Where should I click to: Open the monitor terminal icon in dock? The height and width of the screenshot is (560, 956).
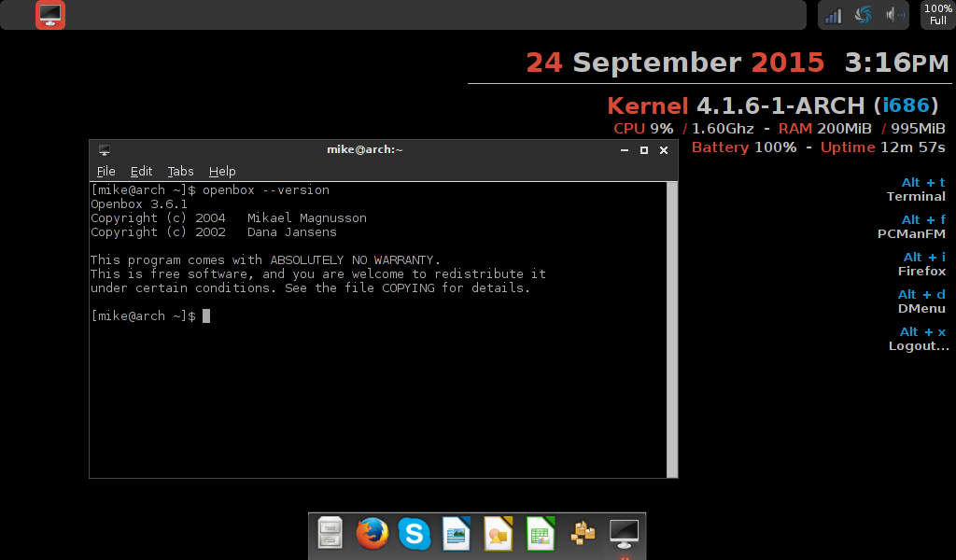tap(624, 534)
